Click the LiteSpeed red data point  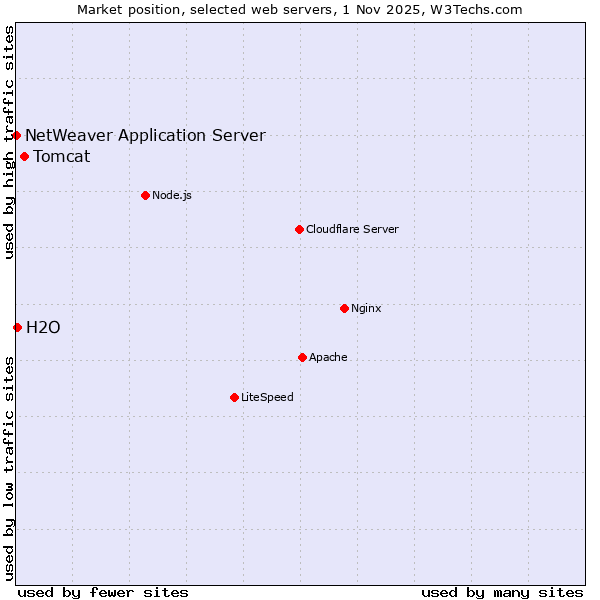[234, 397]
